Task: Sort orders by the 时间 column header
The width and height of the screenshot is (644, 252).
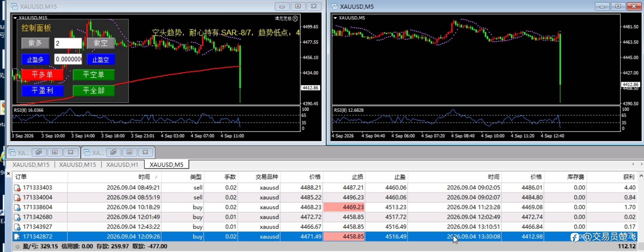Action: click(144, 177)
